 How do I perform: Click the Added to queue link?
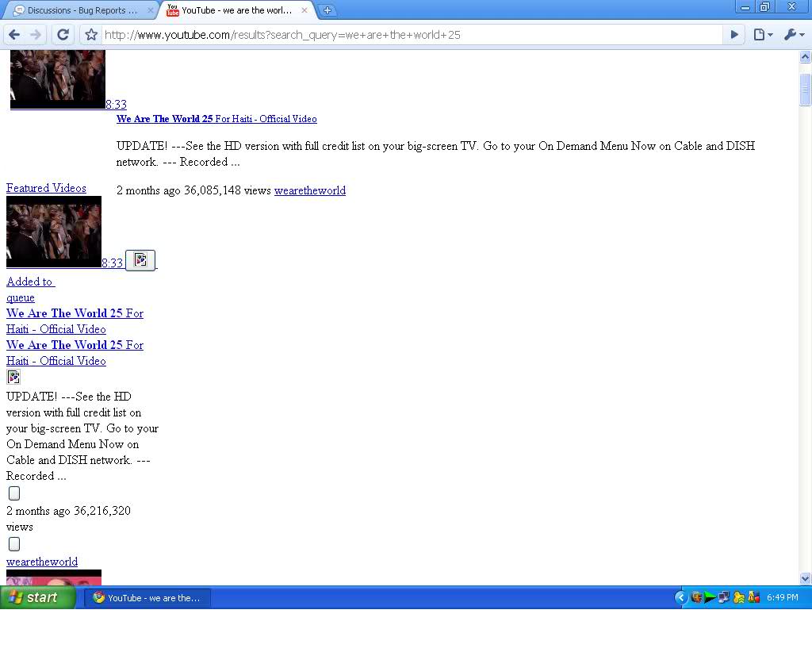click(31, 290)
